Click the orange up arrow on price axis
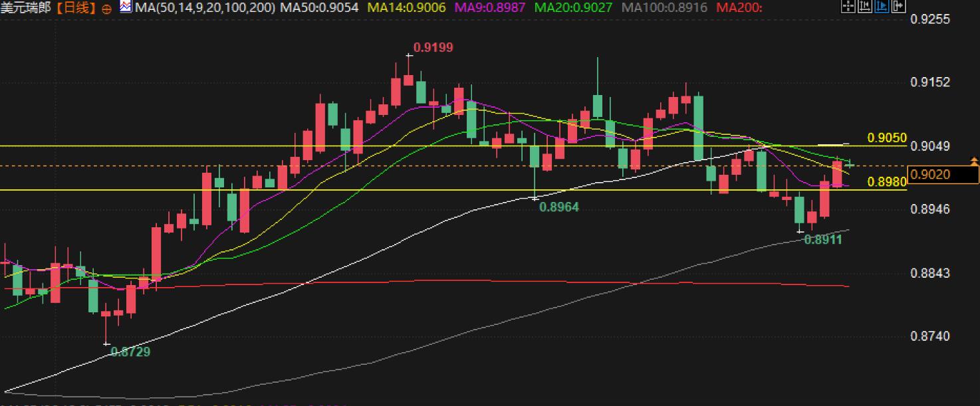The width and height of the screenshot is (980, 406). click(x=975, y=161)
